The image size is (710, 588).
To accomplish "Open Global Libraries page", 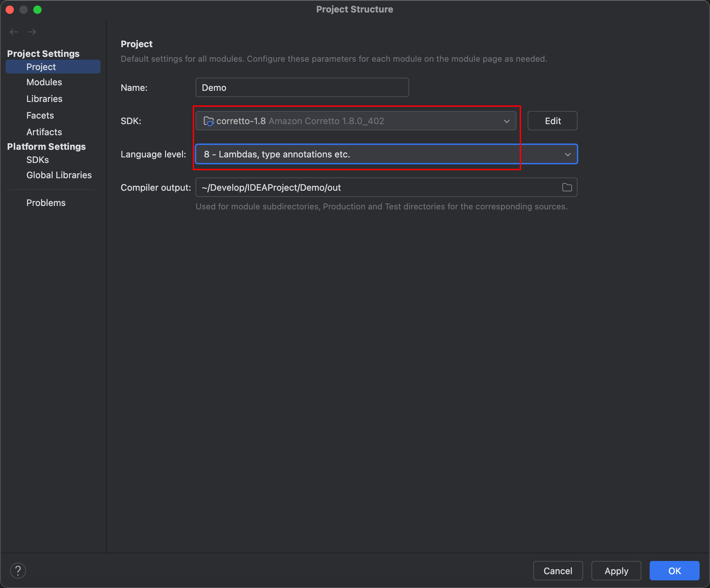I will (59, 175).
